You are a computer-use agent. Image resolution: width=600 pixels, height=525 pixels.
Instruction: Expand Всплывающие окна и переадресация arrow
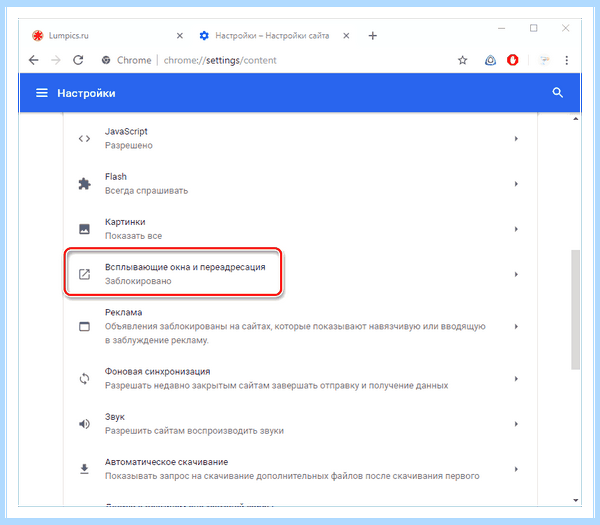(516, 274)
